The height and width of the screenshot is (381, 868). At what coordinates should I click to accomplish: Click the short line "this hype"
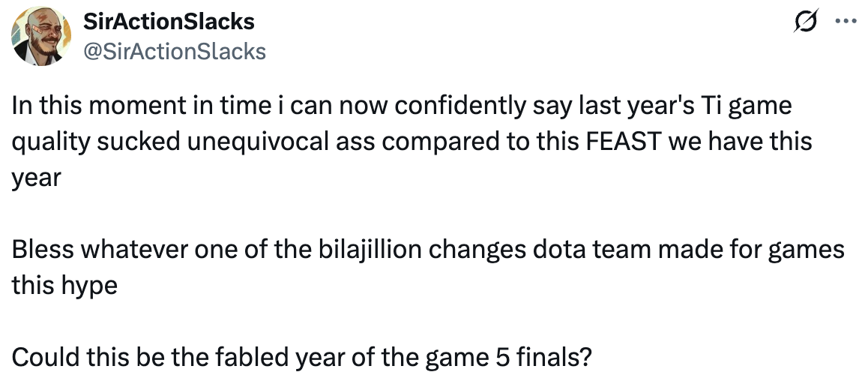pos(64,286)
